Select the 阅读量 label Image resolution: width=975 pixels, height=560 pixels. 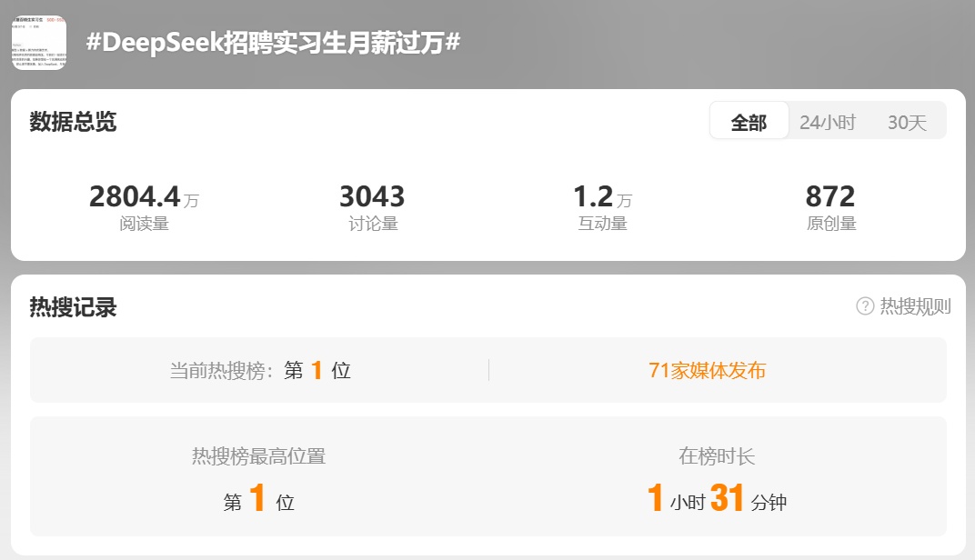tap(144, 223)
